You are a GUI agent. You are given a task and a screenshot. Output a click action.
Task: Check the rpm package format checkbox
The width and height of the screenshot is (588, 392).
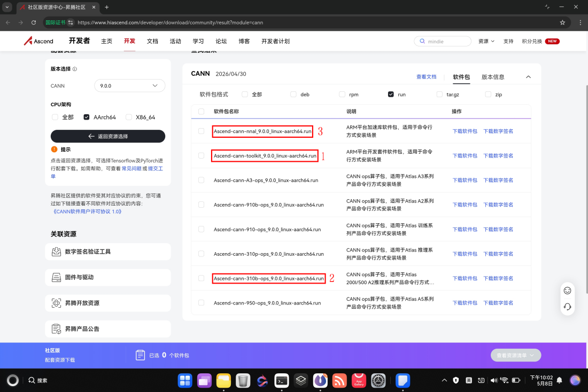click(x=342, y=95)
